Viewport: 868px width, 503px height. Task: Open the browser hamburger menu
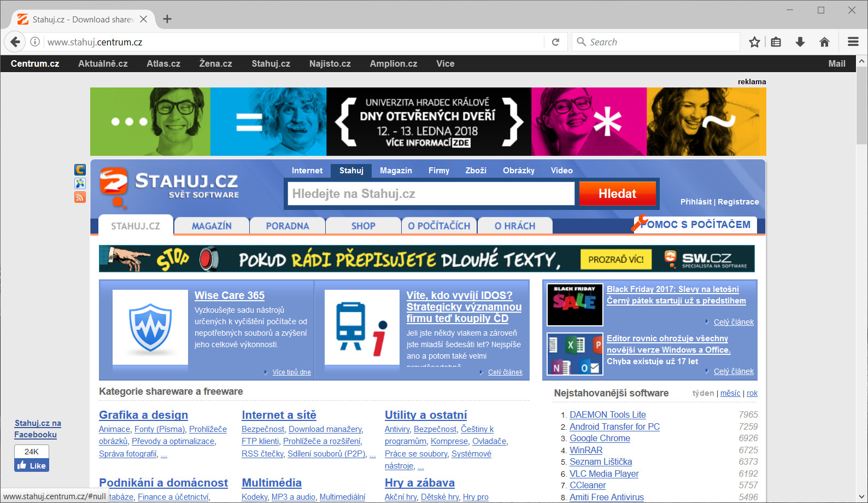[853, 42]
